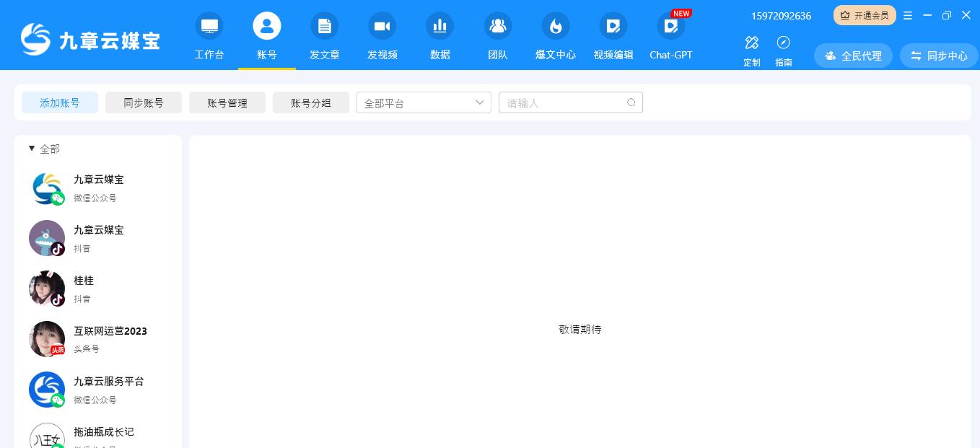Click the magnifier icon in the search box

tap(631, 102)
